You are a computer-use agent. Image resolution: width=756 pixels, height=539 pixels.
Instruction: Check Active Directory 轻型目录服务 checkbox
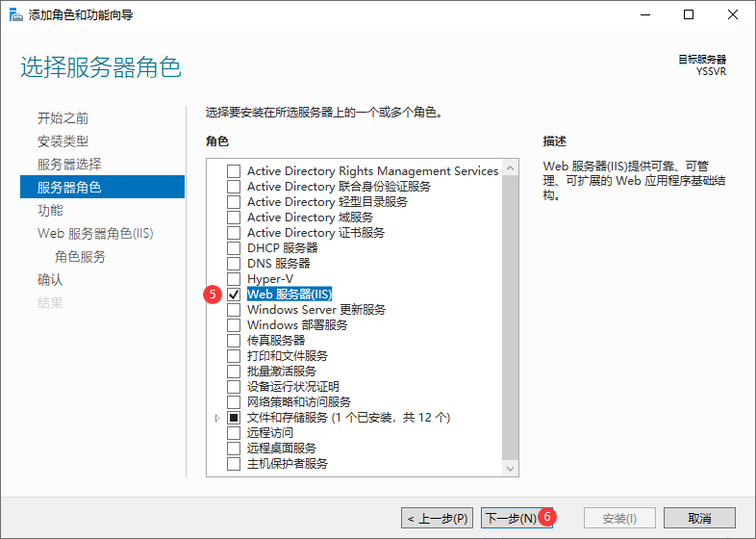(234, 202)
